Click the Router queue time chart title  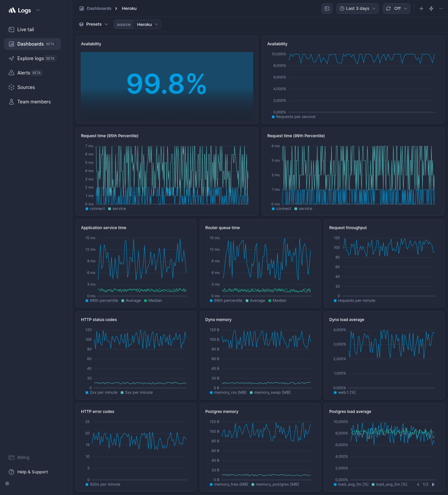[x=223, y=228]
